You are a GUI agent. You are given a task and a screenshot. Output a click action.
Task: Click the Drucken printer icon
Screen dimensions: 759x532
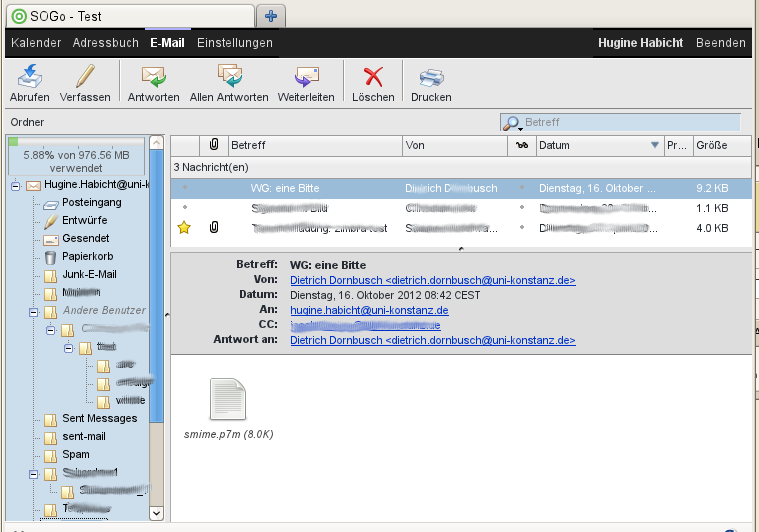point(430,77)
